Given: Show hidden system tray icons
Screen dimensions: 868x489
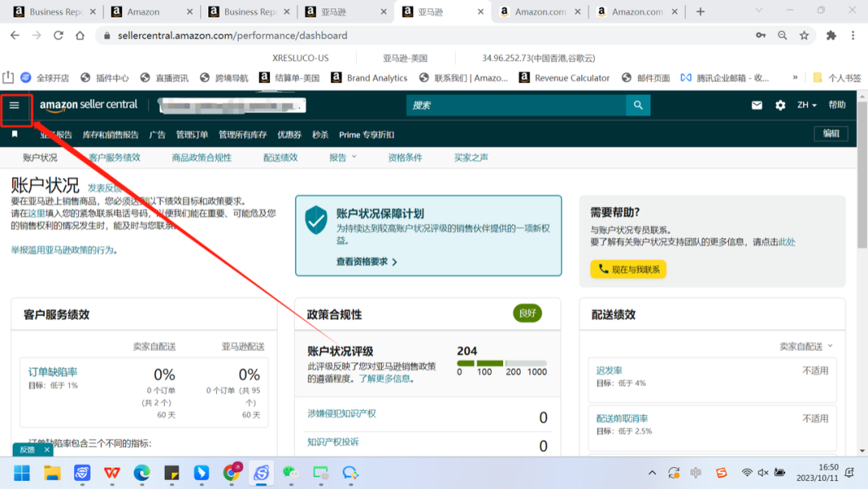Looking at the screenshot, I should (x=652, y=472).
